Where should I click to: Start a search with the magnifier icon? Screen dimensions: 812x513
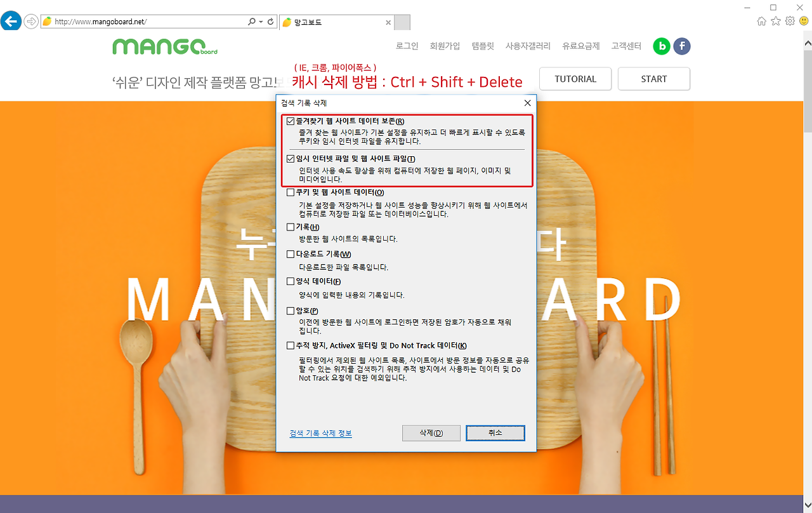pos(252,21)
